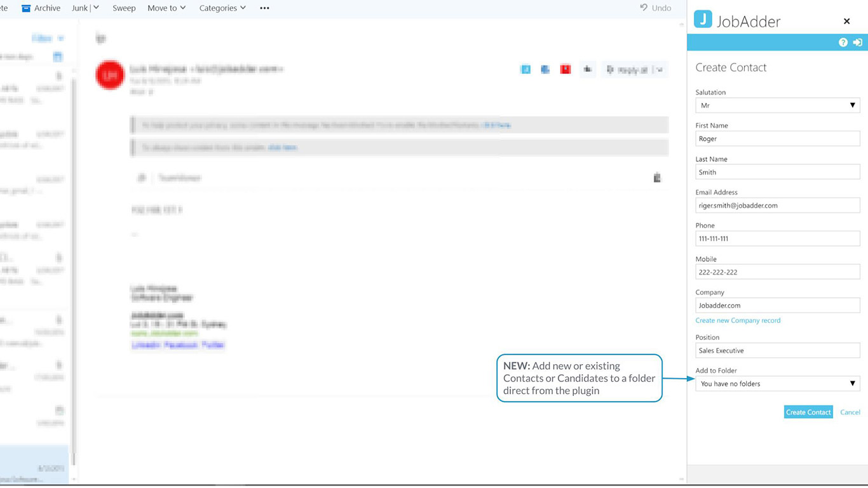This screenshot has height=488, width=868.
Task: Click the Mobile field with 222-222-222
Action: tap(778, 272)
